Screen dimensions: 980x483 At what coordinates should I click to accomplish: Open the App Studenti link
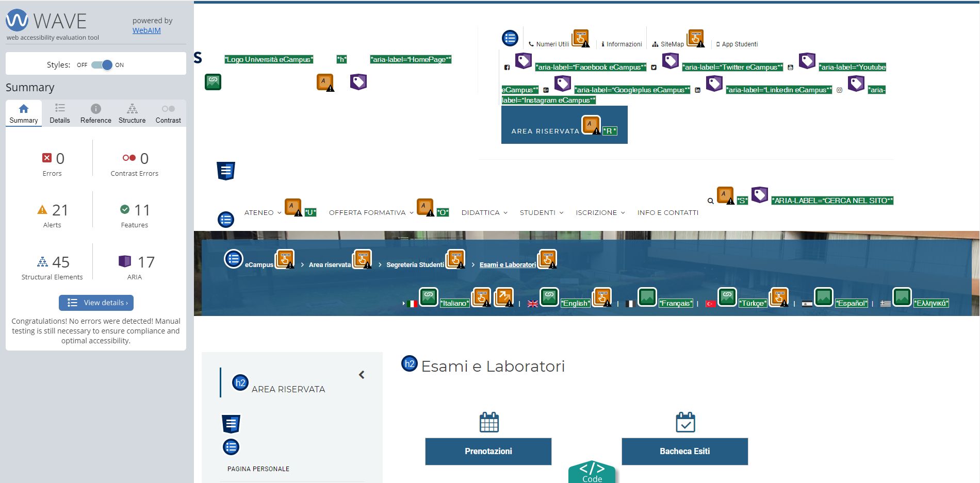click(737, 44)
